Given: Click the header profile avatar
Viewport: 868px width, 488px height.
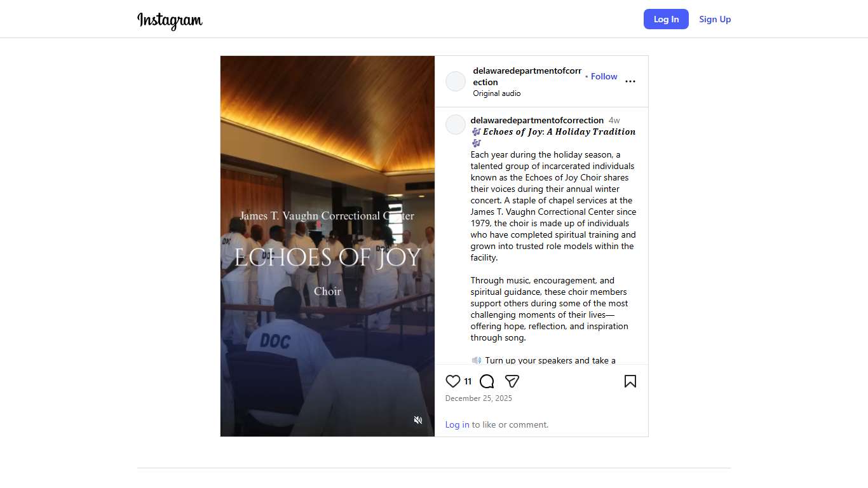Looking at the screenshot, I should pyautogui.click(x=456, y=81).
